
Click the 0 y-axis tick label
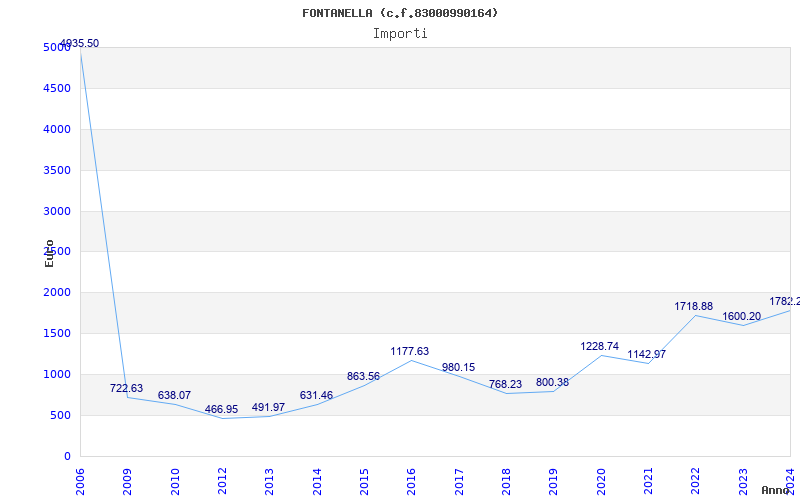click(67, 456)
